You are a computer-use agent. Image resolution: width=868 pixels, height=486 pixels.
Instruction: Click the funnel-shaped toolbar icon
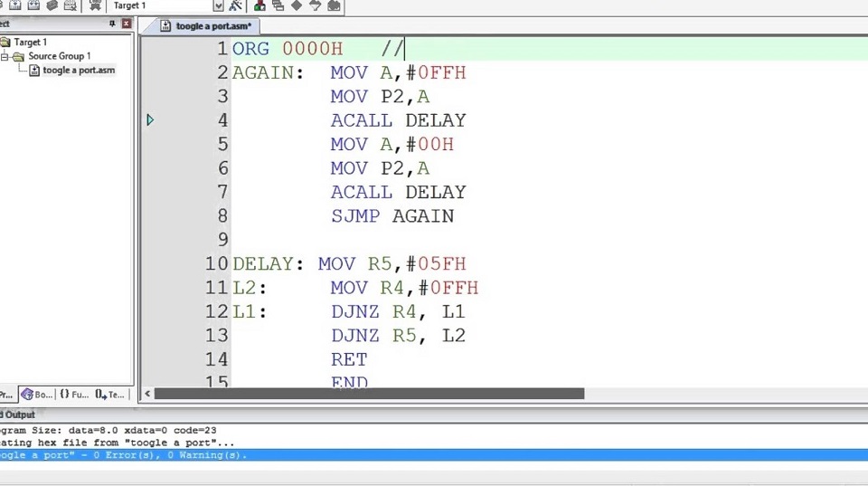pyautogui.click(x=315, y=5)
